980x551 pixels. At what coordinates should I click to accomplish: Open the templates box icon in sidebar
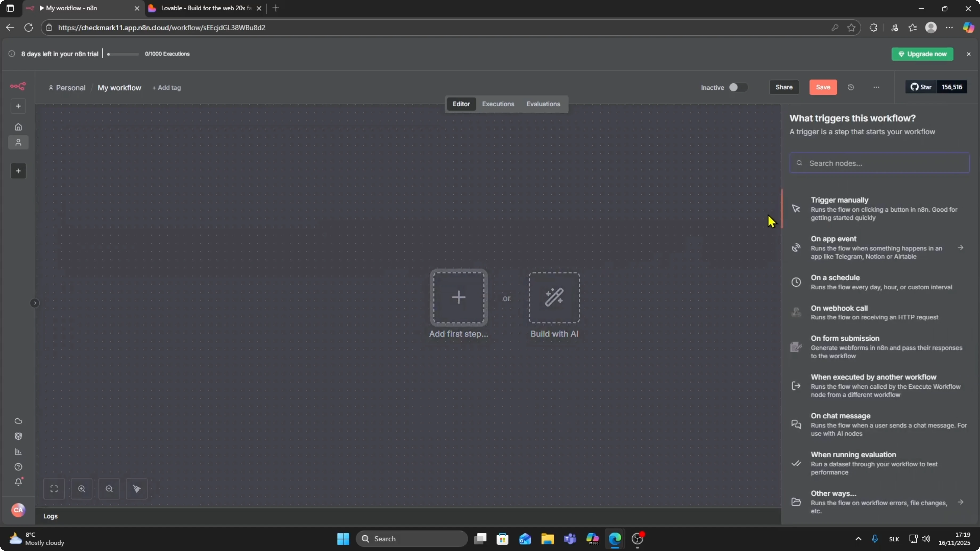[18, 436]
